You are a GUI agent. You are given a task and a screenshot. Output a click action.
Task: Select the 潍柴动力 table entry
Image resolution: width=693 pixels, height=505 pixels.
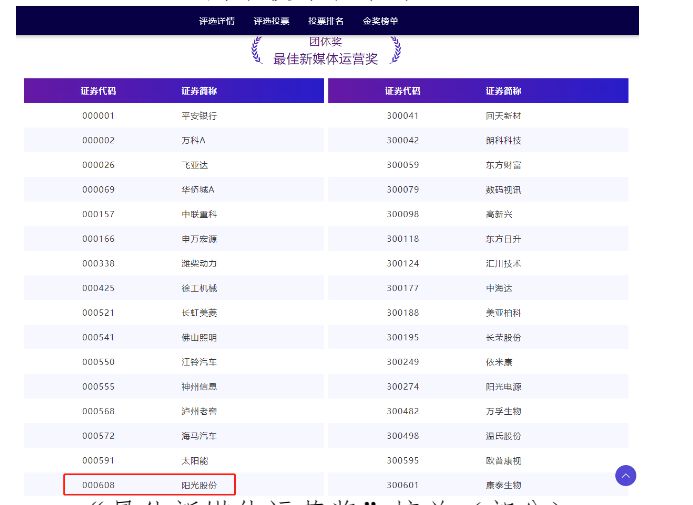pos(198,263)
